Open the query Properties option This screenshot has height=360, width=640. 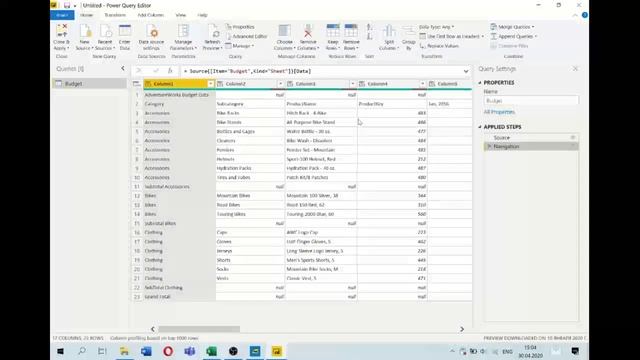tap(240, 27)
